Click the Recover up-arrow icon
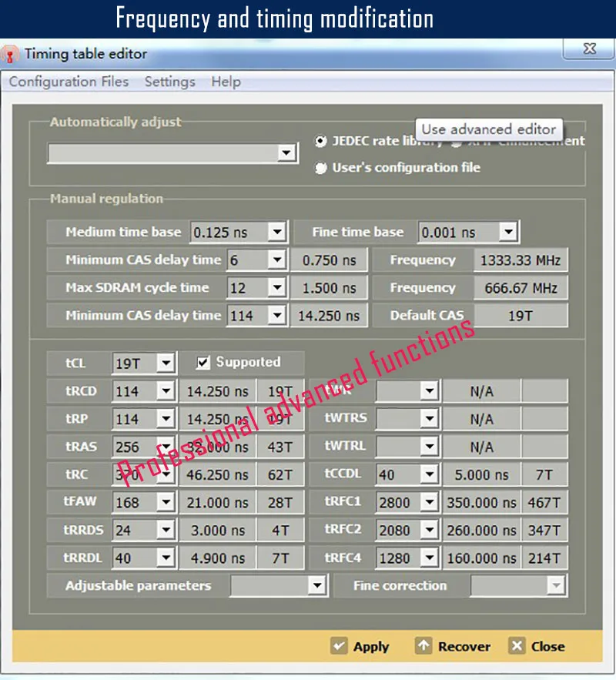Viewport: 616px width, 680px height. point(423,646)
